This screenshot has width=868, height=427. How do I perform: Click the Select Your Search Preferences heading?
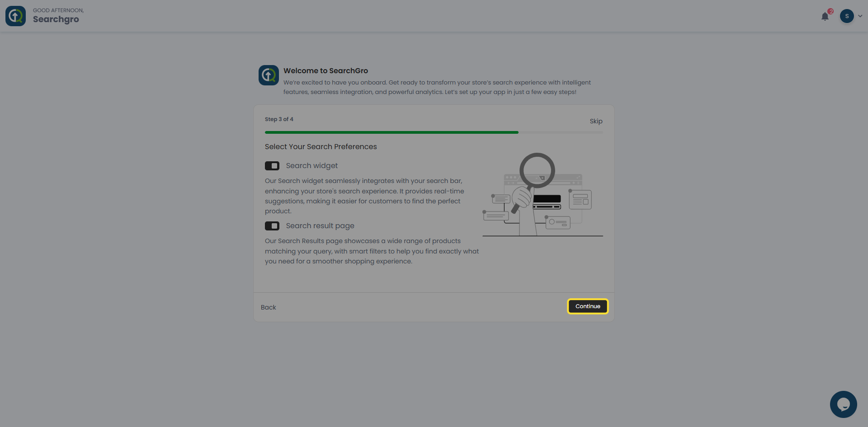[x=321, y=147]
